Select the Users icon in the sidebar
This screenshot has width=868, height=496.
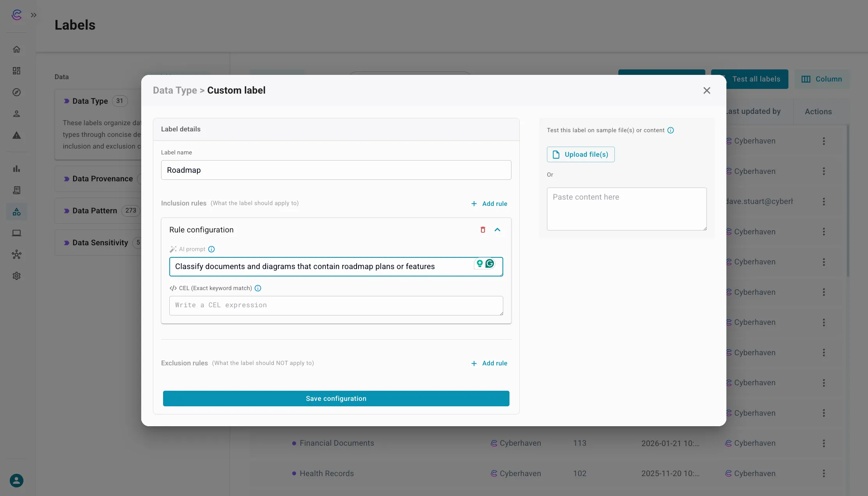16,113
